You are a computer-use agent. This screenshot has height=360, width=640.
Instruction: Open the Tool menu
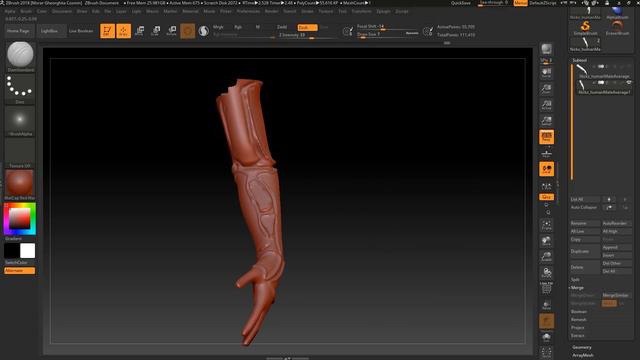342,11
